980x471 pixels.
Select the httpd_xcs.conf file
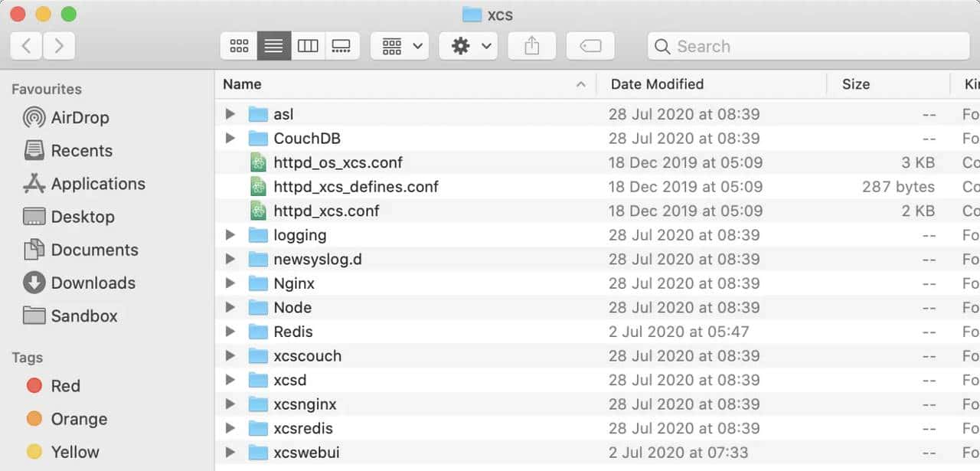point(327,211)
